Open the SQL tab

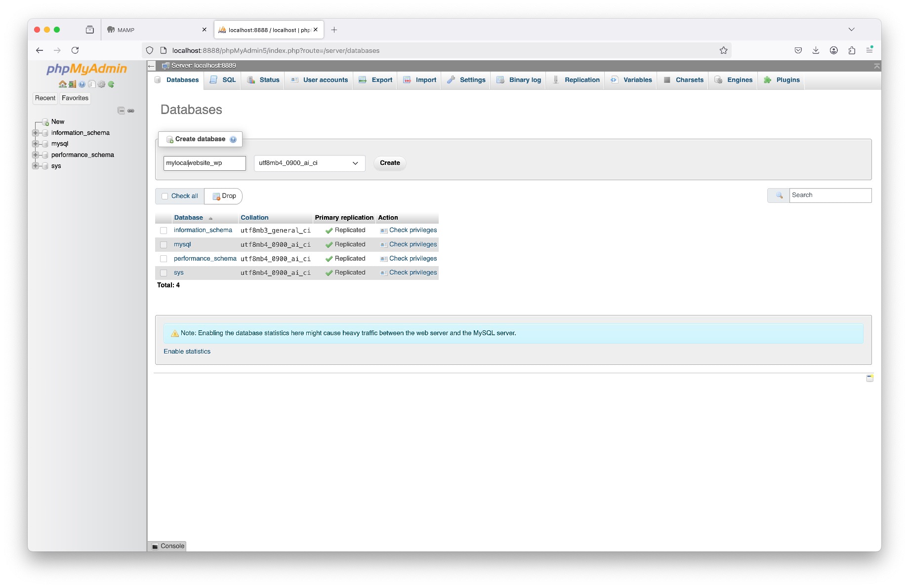coord(223,80)
